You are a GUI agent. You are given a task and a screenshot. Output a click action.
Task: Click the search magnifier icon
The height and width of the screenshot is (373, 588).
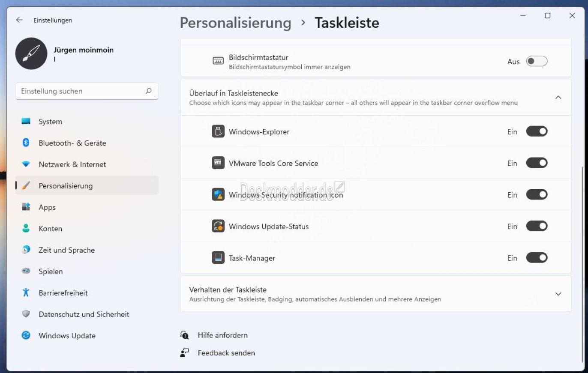pos(149,91)
